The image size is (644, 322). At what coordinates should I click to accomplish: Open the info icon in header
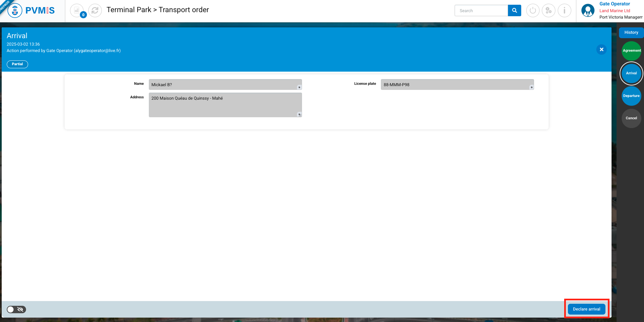[564, 10]
